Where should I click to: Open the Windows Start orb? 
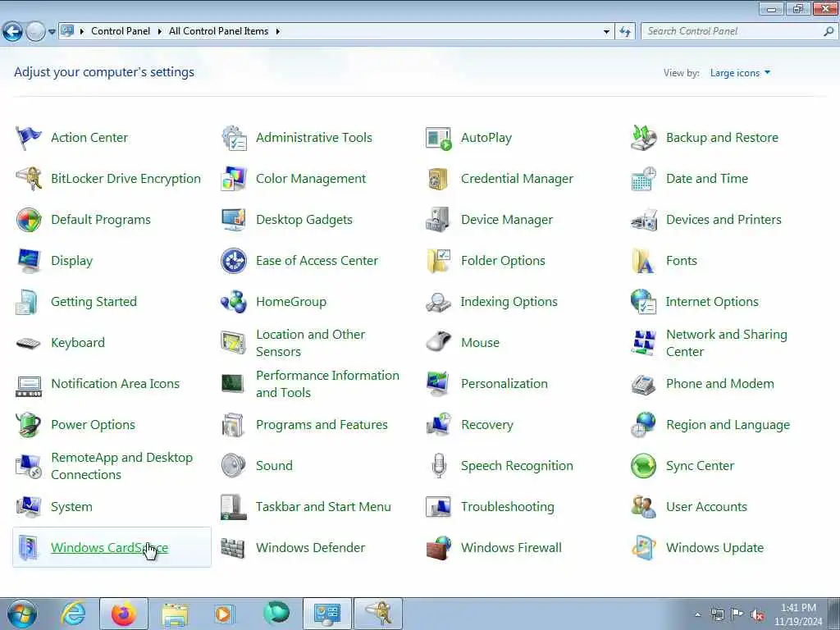click(22, 614)
